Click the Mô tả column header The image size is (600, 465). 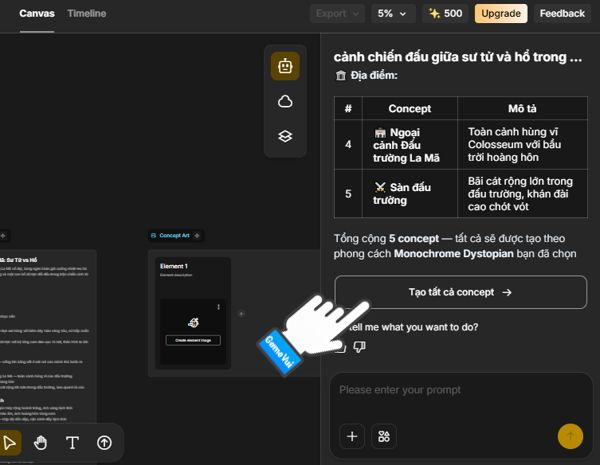tap(522, 109)
